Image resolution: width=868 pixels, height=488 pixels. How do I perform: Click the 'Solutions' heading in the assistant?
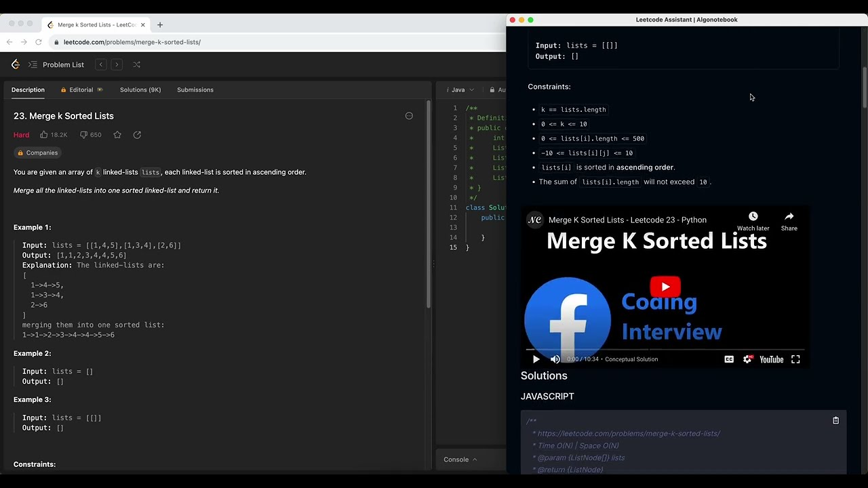coord(544,375)
